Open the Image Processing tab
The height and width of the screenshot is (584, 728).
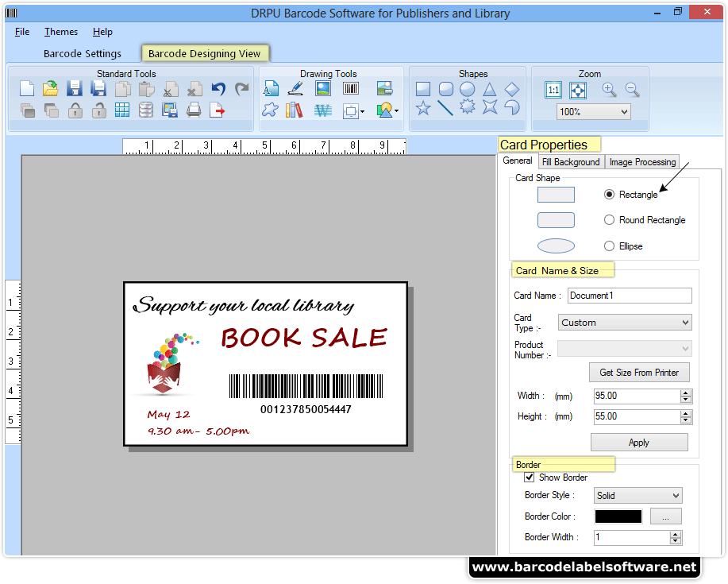tap(642, 161)
